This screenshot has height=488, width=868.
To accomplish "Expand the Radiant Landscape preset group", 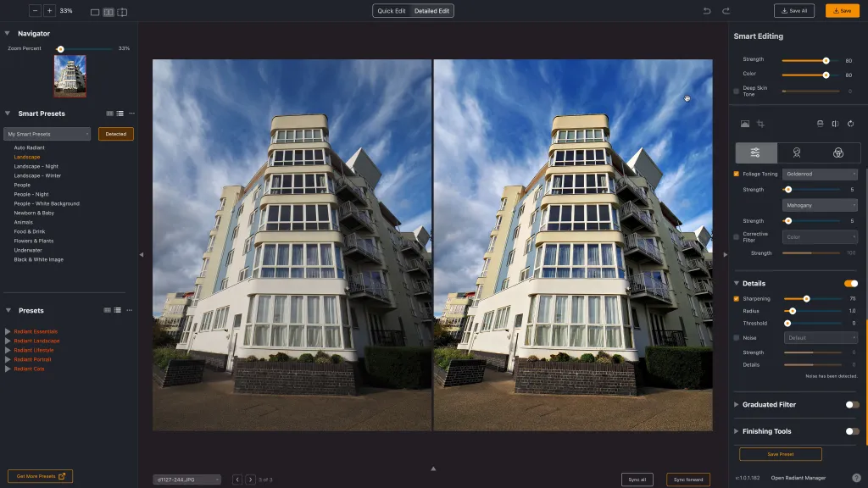I will coord(8,341).
